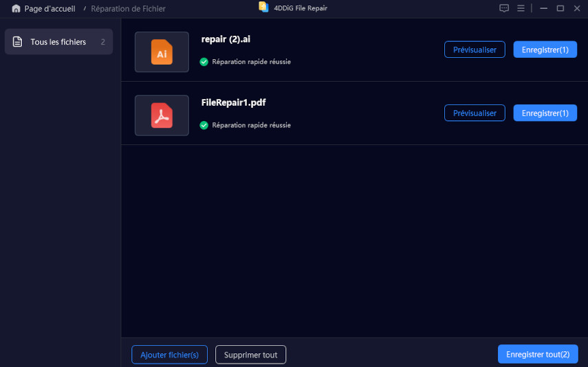Image resolution: width=588 pixels, height=367 pixels.
Task: Select the Tous les fichiers sidebar tab
Action: coord(58,42)
